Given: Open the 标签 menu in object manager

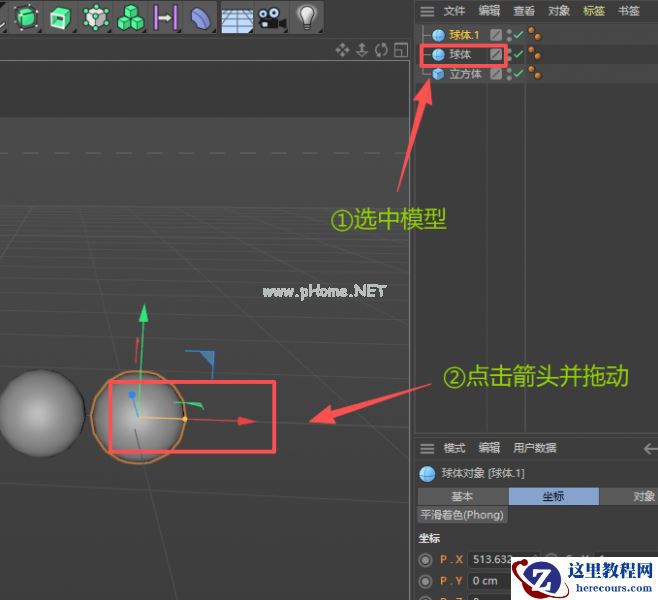Looking at the screenshot, I should (x=594, y=11).
